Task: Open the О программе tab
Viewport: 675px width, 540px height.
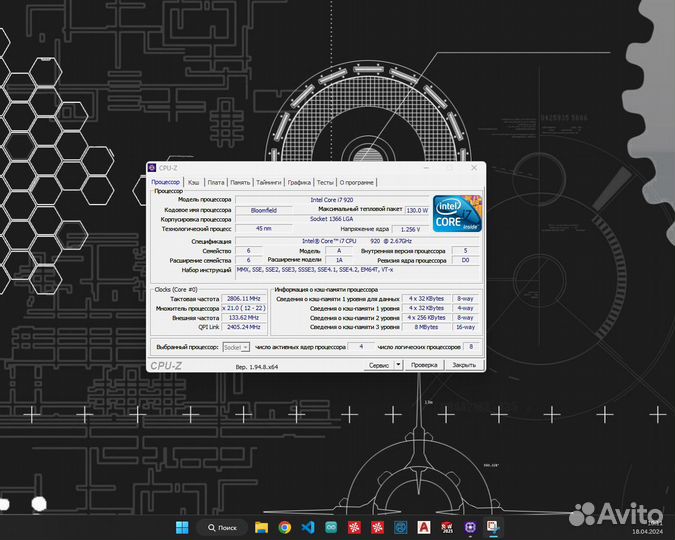Action: click(x=356, y=183)
